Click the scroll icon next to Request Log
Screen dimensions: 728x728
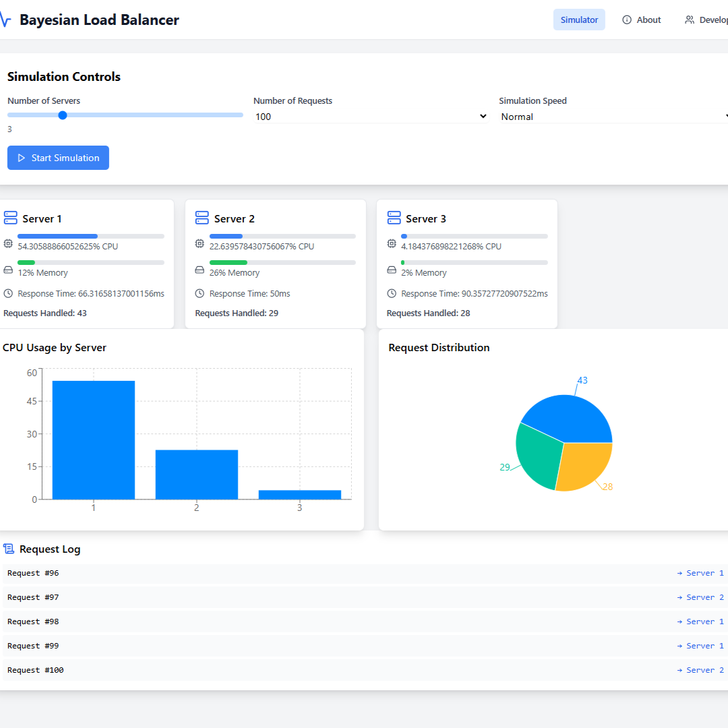pos(9,549)
